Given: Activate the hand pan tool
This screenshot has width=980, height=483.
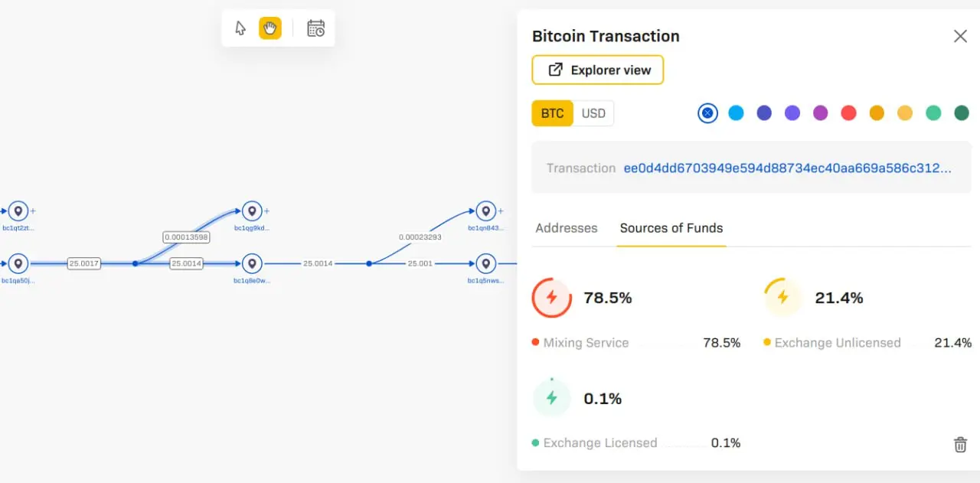Looking at the screenshot, I should coord(270,28).
